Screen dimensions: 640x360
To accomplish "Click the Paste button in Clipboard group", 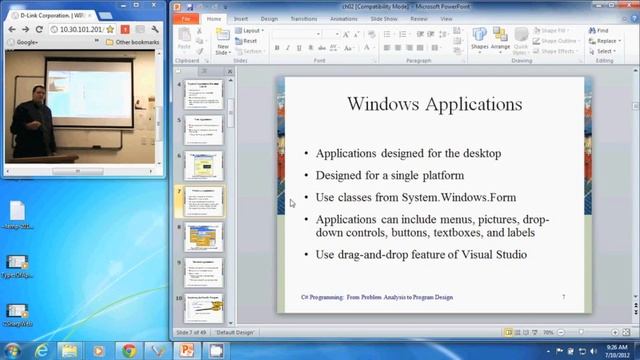I will pos(184,39).
